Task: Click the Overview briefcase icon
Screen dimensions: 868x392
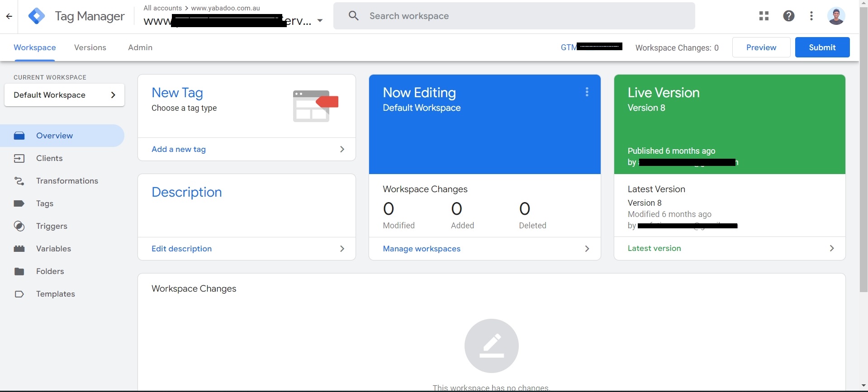Action: click(x=19, y=136)
